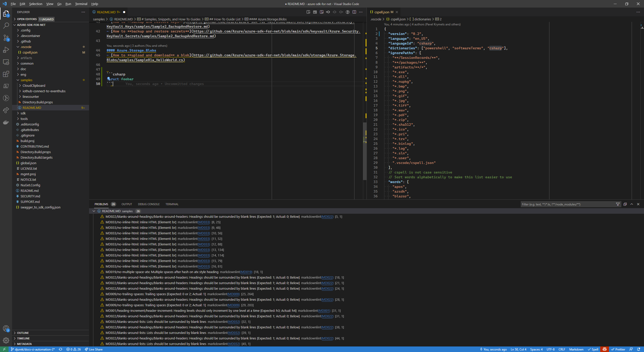Open the Docker view in activity bar
The image size is (644, 352).
[x=6, y=122]
